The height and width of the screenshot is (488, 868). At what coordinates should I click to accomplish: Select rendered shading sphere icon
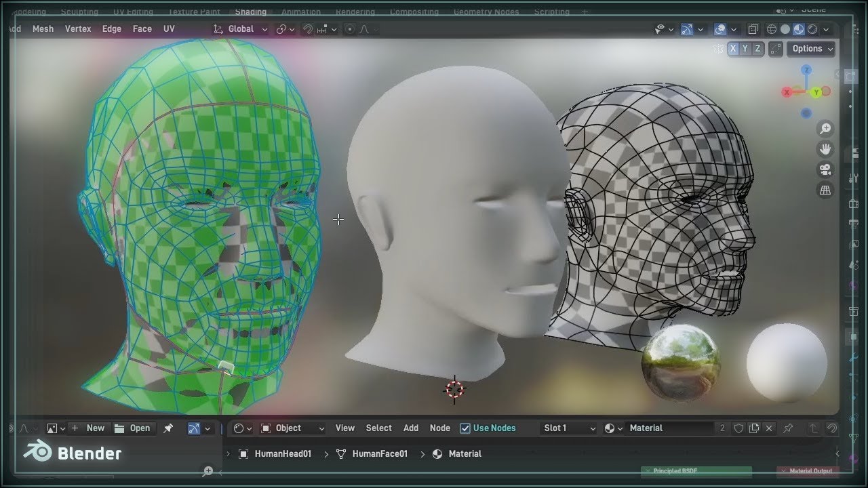pos(812,29)
